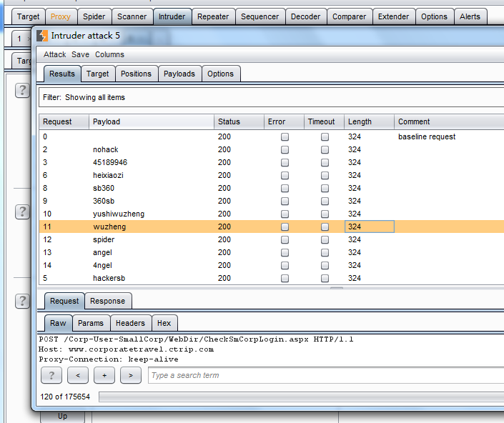Screen dimensions: 504x423
Task: Click Length cell of wuzheng row
Action: point(370,227)
